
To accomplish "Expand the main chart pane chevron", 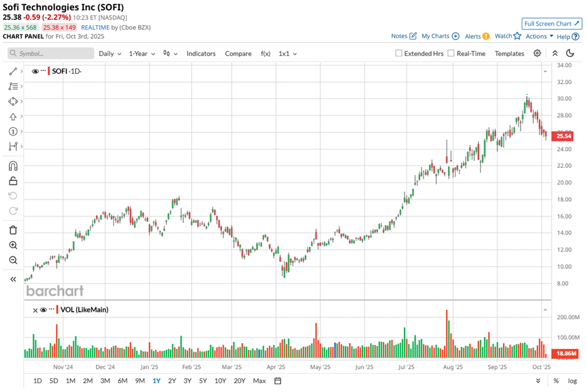I will pyautogui.click(x=545, y=71).
